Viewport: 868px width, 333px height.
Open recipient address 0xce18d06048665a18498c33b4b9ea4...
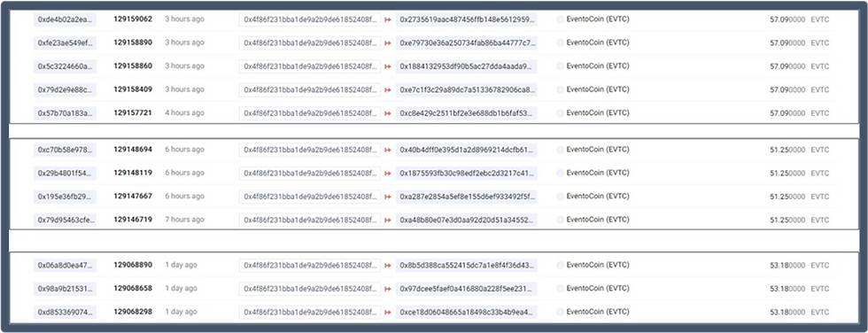tap(467, 313)
